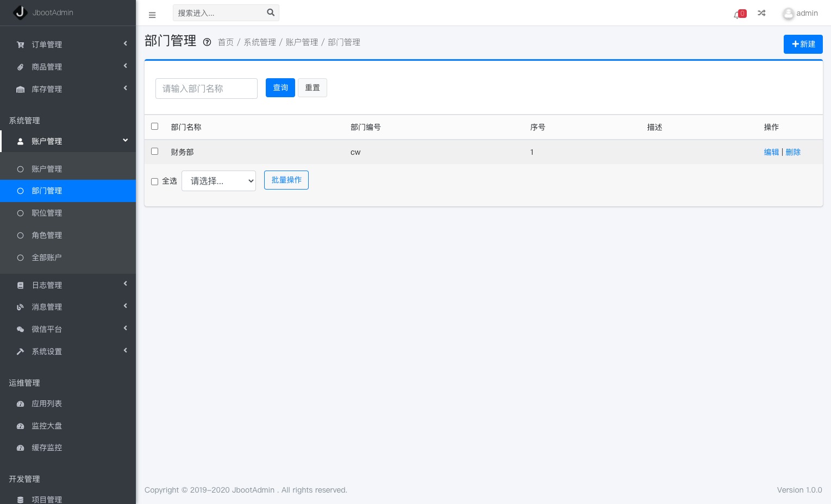
Task: Open 账户管理 submenu item
Action: click(68, 169)
